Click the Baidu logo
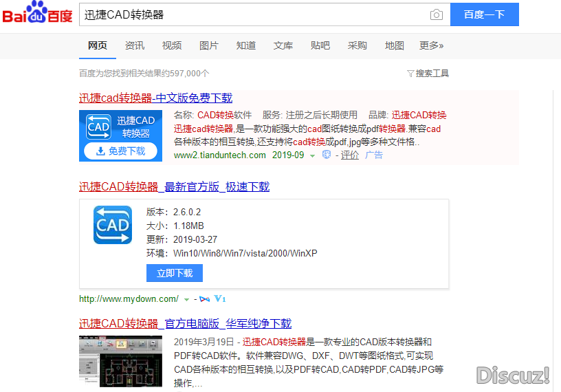 coord(37,14)
